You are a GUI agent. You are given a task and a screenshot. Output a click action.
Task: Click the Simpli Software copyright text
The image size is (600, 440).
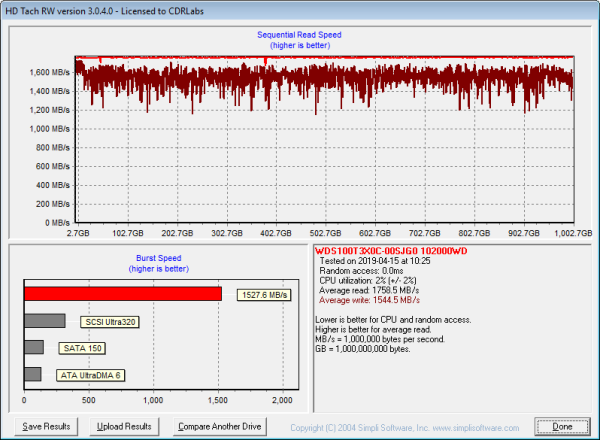tap(404, 428)
